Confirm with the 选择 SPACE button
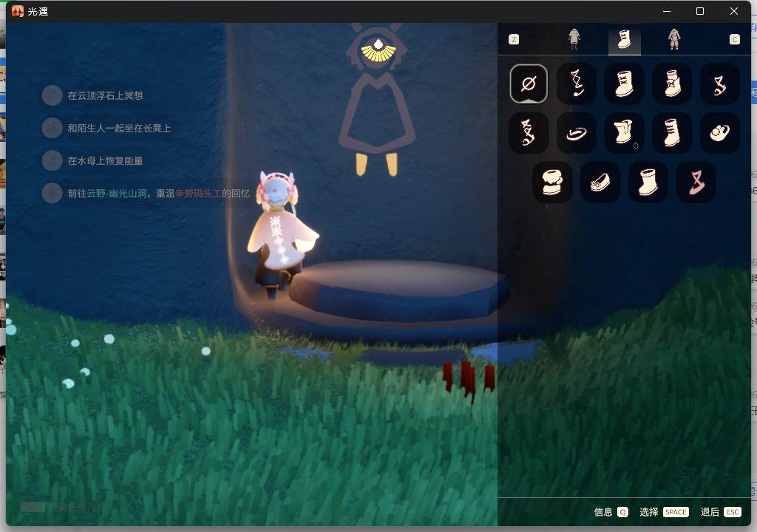The width and height of the screenshot is (757, 532). (x=664, y=512)
